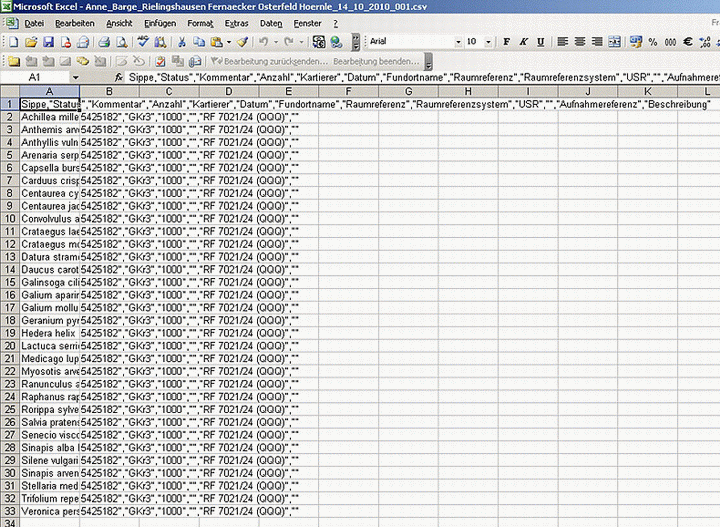Apply currency format icon
This screenshot has width=720, height=527.
(636, 42)
